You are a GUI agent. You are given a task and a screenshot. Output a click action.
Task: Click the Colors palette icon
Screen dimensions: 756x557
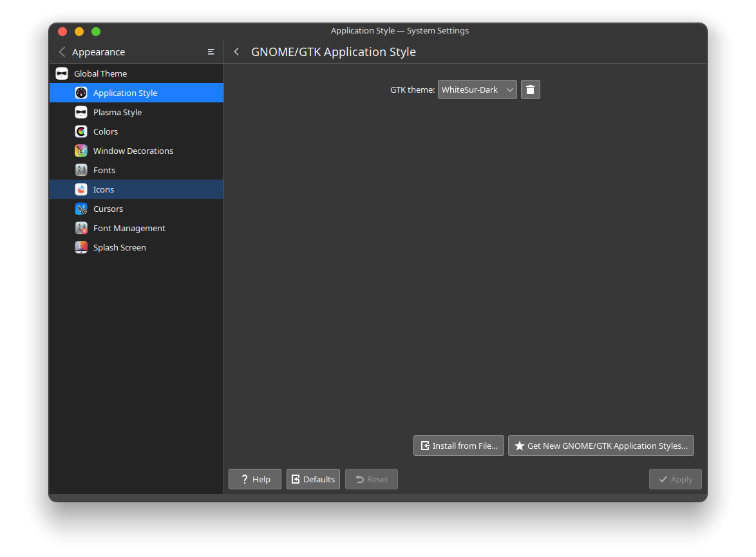coord(81,131)
